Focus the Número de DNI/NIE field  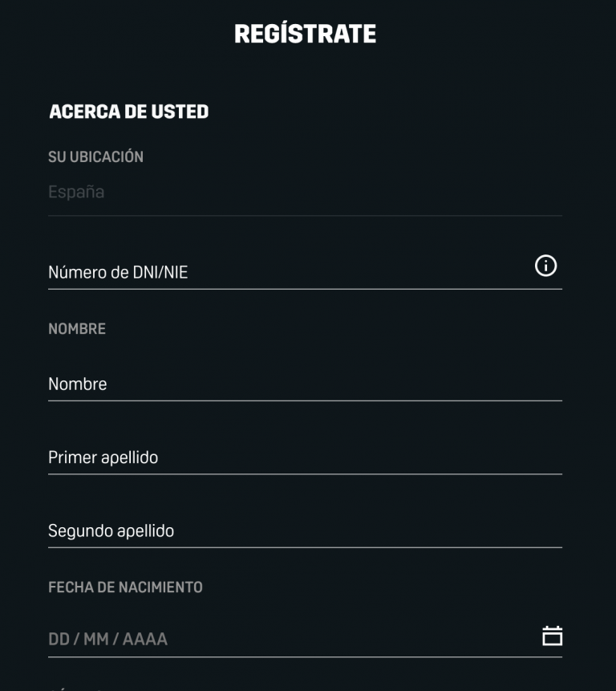305,272
